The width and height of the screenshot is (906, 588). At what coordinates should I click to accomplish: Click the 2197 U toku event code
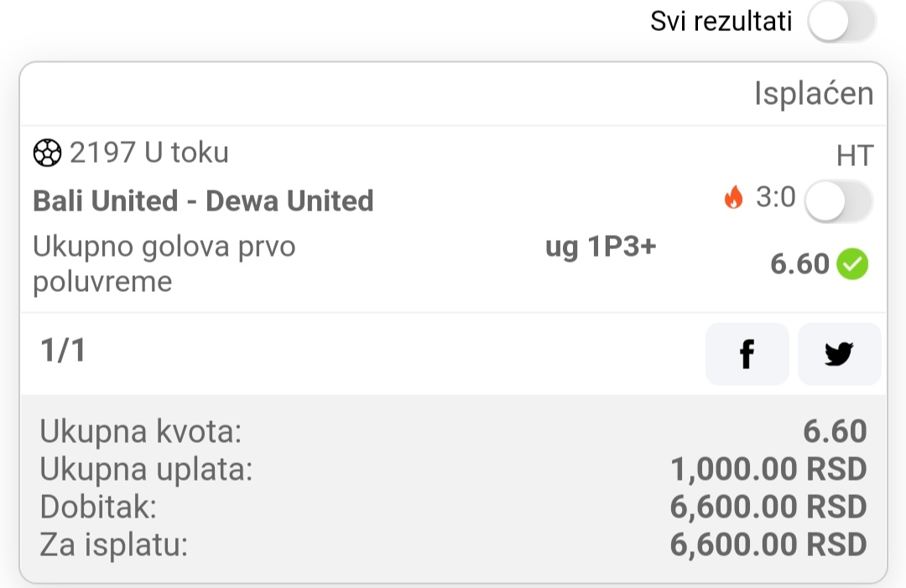[x=149, y=153]
